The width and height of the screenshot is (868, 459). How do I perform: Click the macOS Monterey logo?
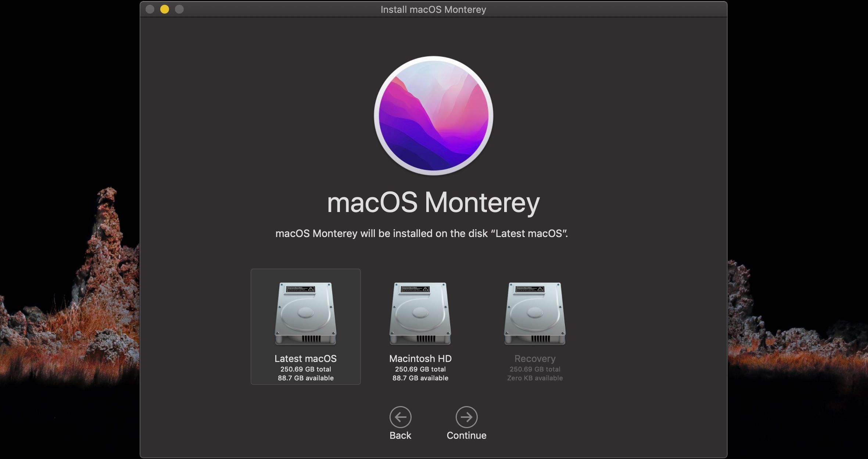[x=434, y=116]
